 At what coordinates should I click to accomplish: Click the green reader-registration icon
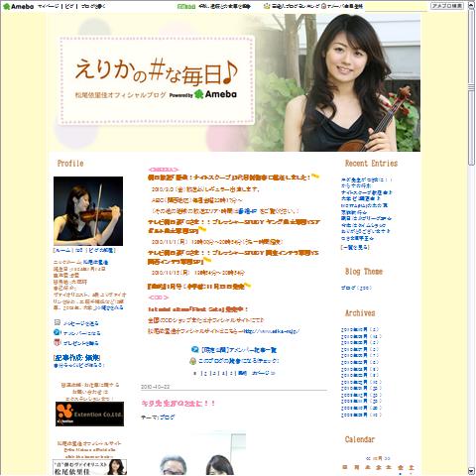(x=193, y=361)
